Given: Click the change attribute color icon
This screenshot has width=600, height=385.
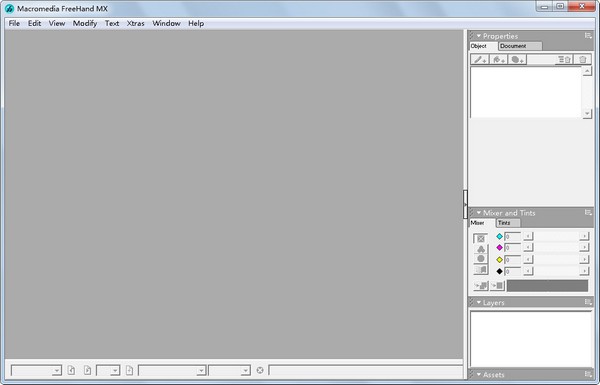Looking at the screenshot, I should (497, 285).
